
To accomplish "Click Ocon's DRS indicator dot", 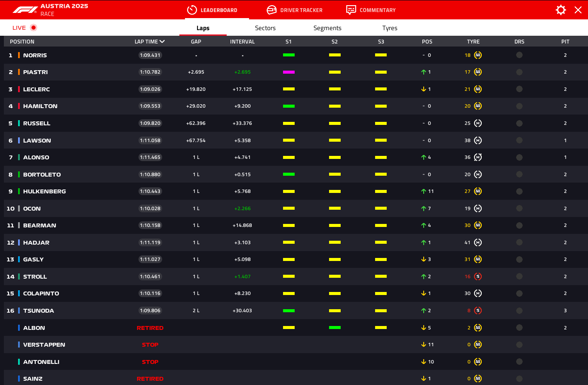I will (x=519, y=208).
